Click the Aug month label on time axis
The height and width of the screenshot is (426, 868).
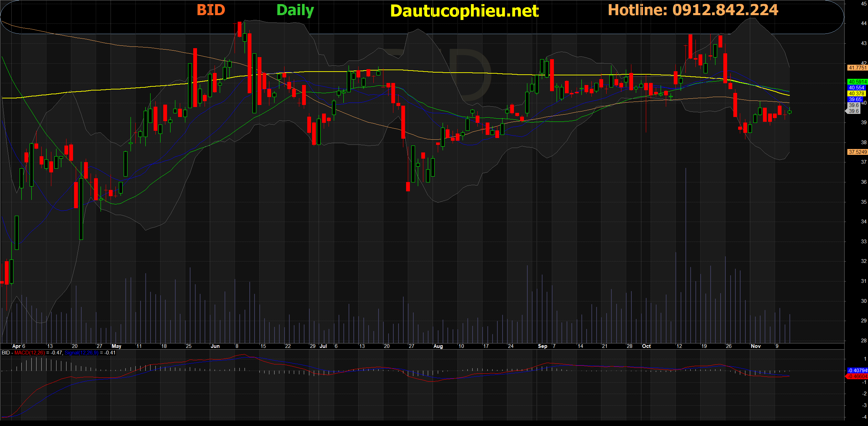pyautogui.click(x=438, y=346)
